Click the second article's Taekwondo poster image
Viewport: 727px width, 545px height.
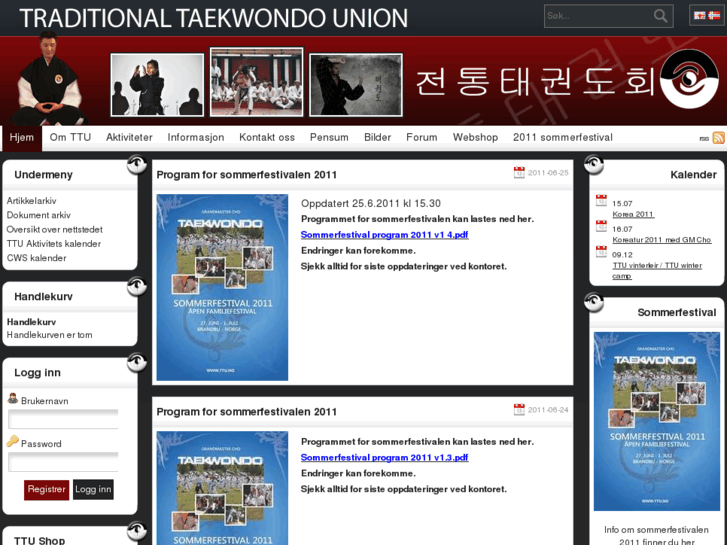pos(222,488)
